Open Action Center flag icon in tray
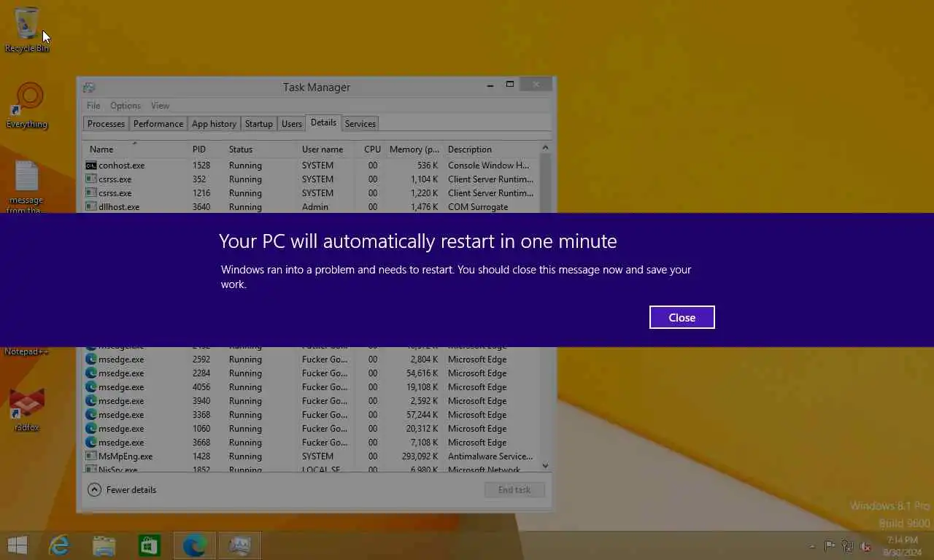This screenshot has height=560, width=934. point(830,546)
